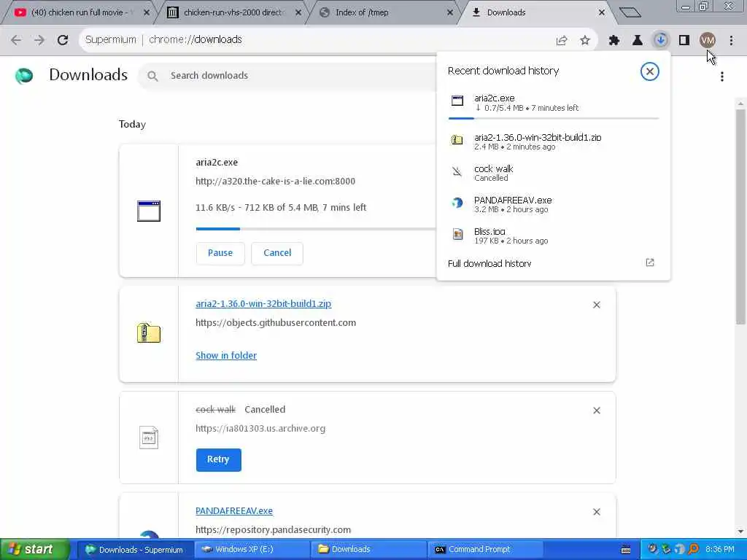Viewport: 747px width, 560px height.
Task: Click the magnifier tray icon
Action: 694,550
